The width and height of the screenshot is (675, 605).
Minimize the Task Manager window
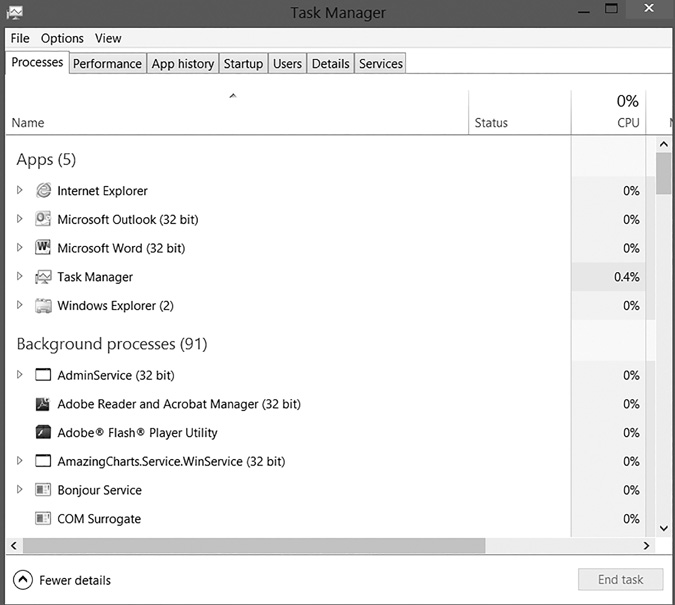pos(584,11)
